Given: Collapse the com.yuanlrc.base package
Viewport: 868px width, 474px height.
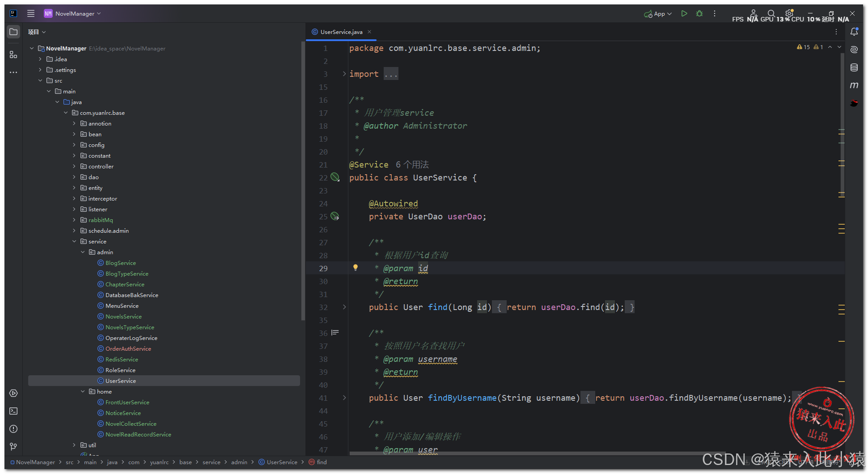Looking at the screenshot, I should click(65, 113).
